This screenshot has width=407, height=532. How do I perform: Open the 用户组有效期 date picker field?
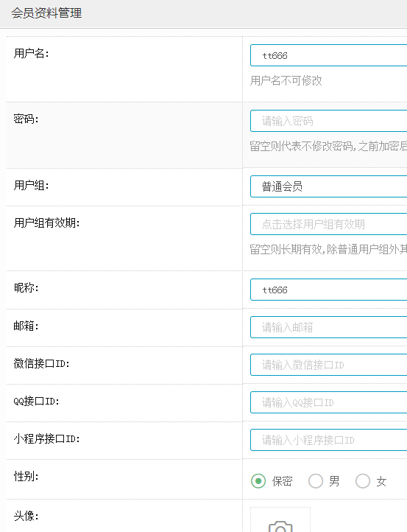pos(328,224)
